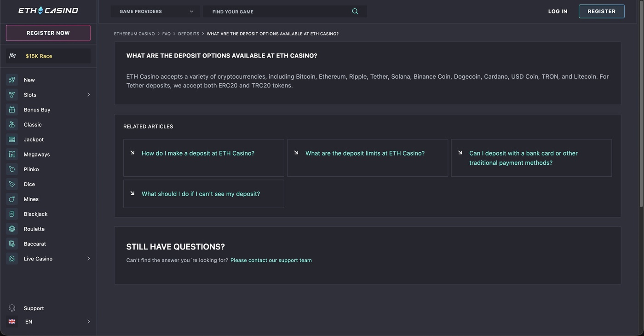Screen dimensions: 644x336
Task: Expand the Live Casino submenu chevron
Action: coord(89,259)
